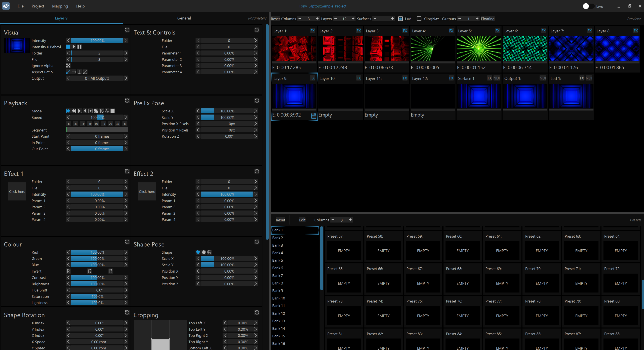
Task: Increase the visual Output selection with right arrow
Action: click(126, 78)
